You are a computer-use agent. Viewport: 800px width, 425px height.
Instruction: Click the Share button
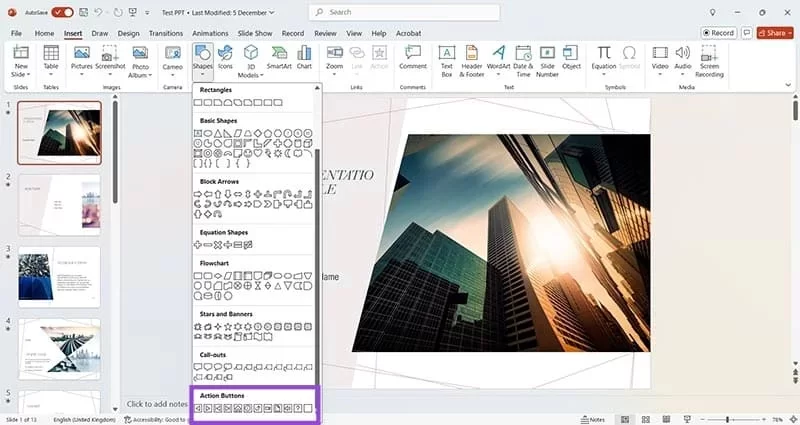coord(773,32)
